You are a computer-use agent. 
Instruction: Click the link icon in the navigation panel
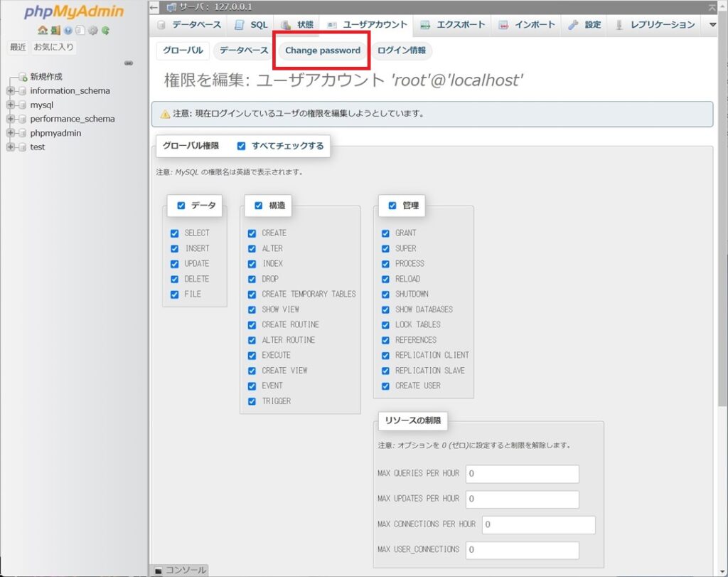(129, 63)
